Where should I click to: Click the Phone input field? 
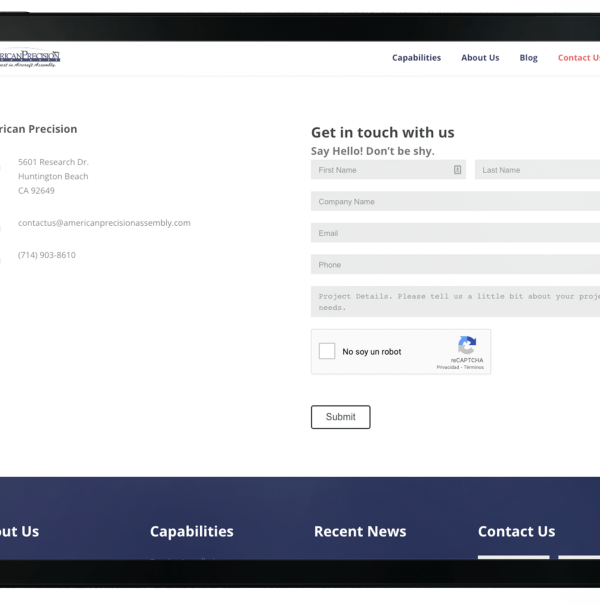(x=455, y=265)
